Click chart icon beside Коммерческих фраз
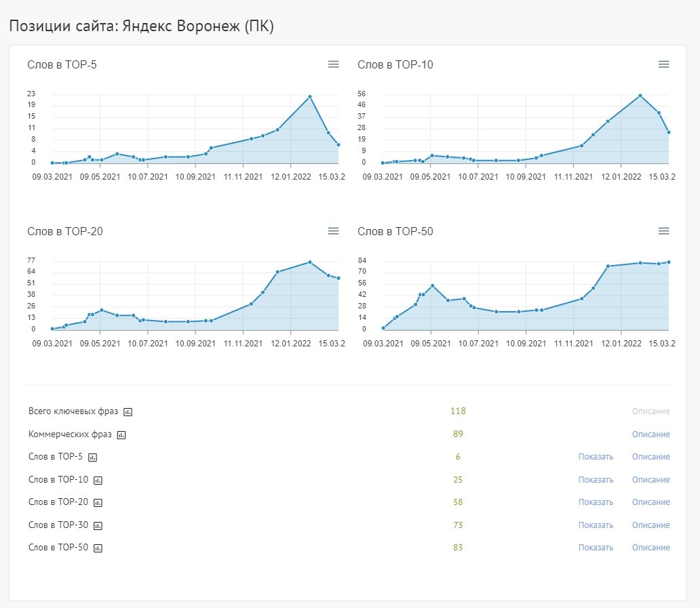Viewport: 700px width, 608px height. point(121,434)
